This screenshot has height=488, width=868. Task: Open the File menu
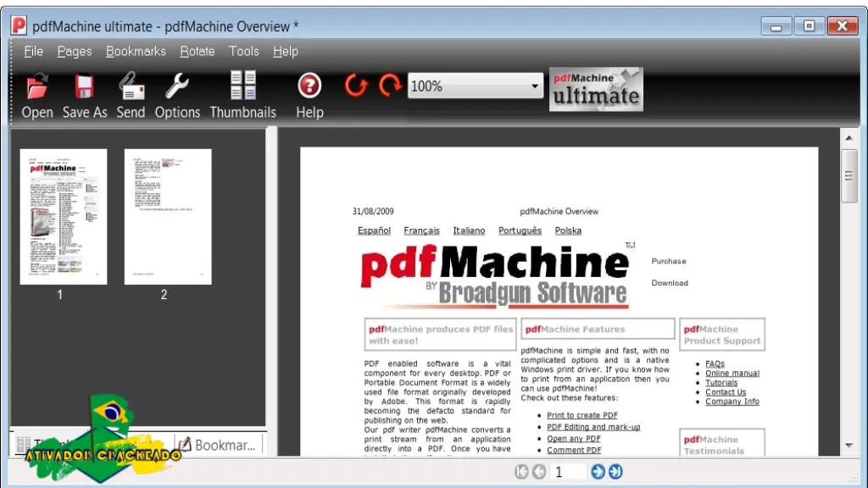click(x=33, y=52)
